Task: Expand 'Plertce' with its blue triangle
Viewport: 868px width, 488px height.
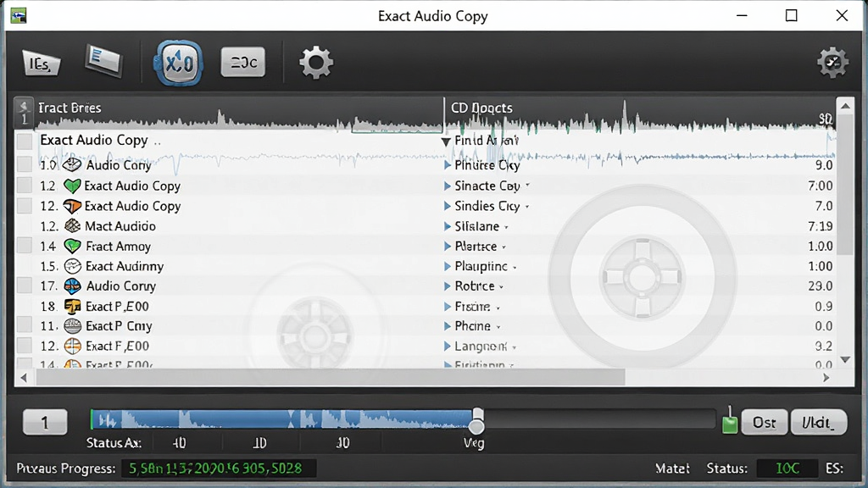Action: click(x=448, y=247)
